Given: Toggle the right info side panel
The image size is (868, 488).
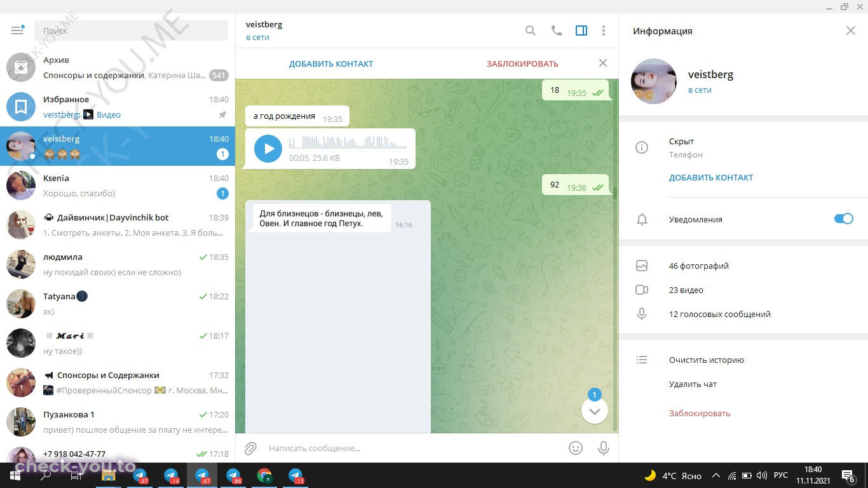Looking at the screenshot, I should tap(581, 30).
